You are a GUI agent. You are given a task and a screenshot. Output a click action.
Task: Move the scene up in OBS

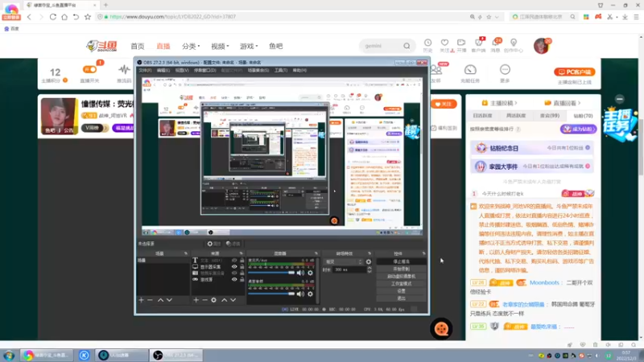(x=160, y=300)
